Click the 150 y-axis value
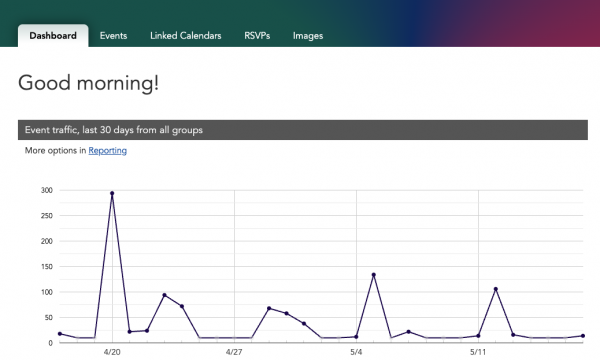600x360 pixels. tap(47, 267)
